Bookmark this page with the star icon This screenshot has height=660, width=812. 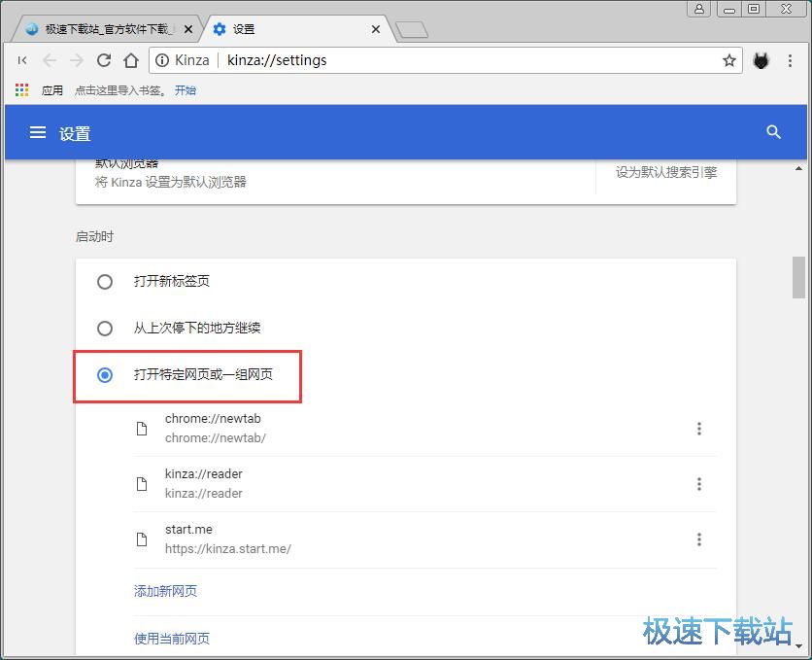pyautogui.click(x=729, y=60)
